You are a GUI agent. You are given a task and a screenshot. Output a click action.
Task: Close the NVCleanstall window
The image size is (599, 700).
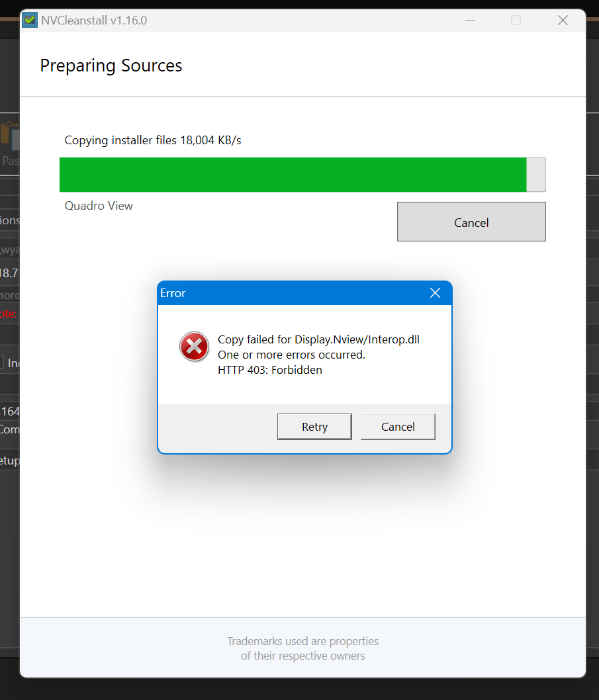563,20
